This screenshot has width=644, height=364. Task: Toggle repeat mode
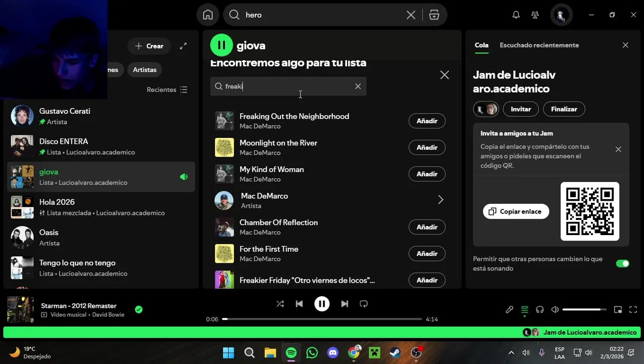(364, 304)
